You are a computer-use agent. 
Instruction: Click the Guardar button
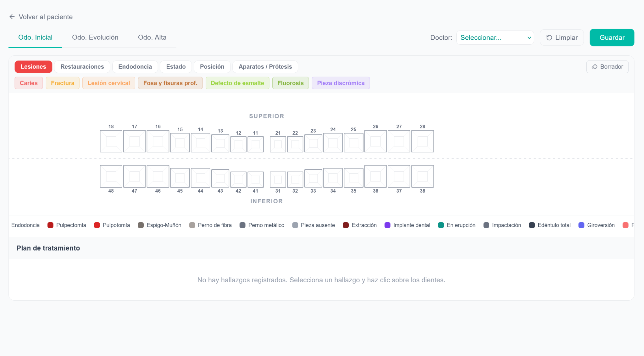click(612, 38)
